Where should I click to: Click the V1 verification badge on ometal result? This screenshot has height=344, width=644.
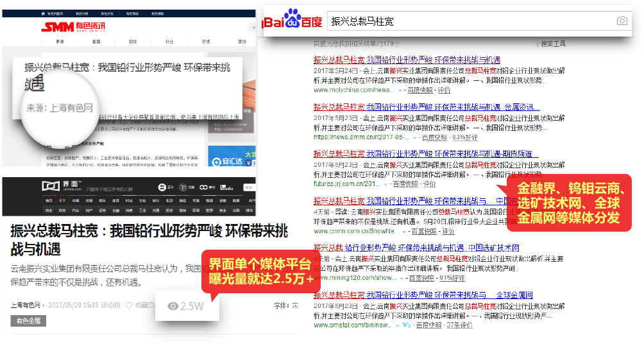tap(407, 325)
